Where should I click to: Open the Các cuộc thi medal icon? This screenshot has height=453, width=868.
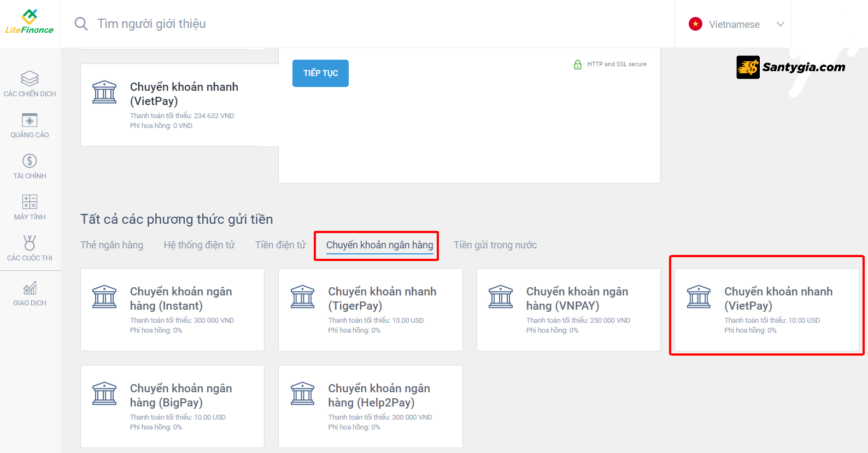click(x=30, y=242)
